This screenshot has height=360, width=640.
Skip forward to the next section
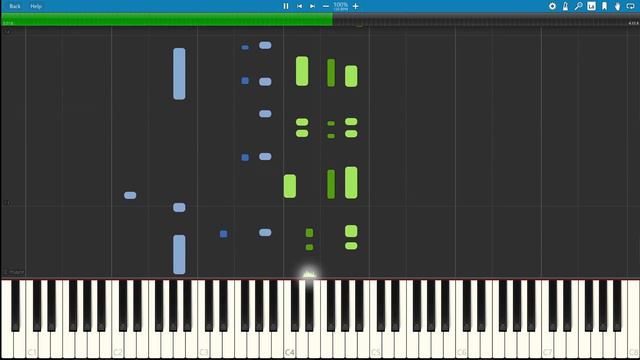click(312, 6)
